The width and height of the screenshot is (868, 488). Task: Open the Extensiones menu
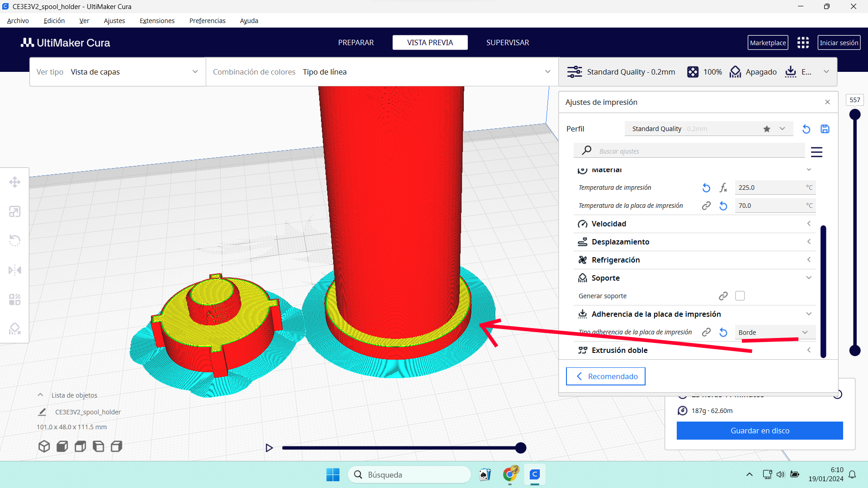point(157,21)
